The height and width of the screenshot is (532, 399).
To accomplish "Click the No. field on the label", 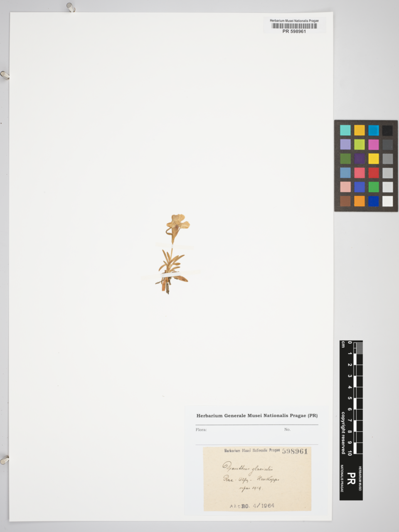I will pyautogui.click(x=287, y=429).
